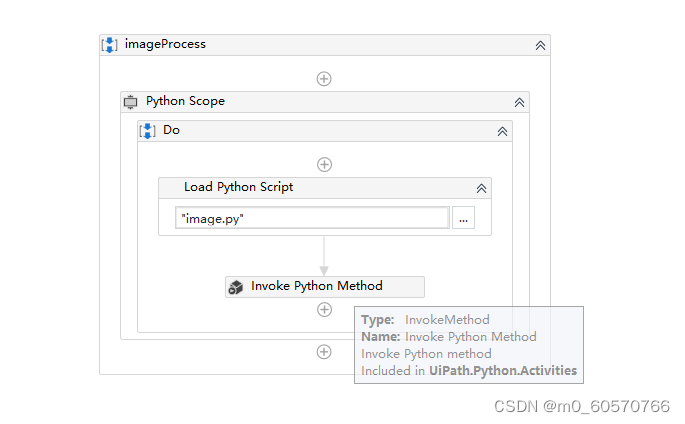Click the "image.py" file path field
685x424 pixels.
tap(312, 218)
